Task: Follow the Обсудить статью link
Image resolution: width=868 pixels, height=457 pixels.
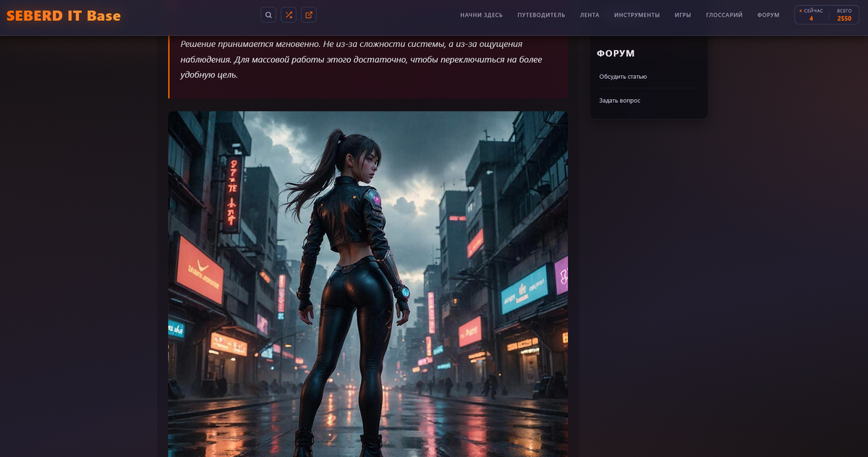Action: pos(623,77)
